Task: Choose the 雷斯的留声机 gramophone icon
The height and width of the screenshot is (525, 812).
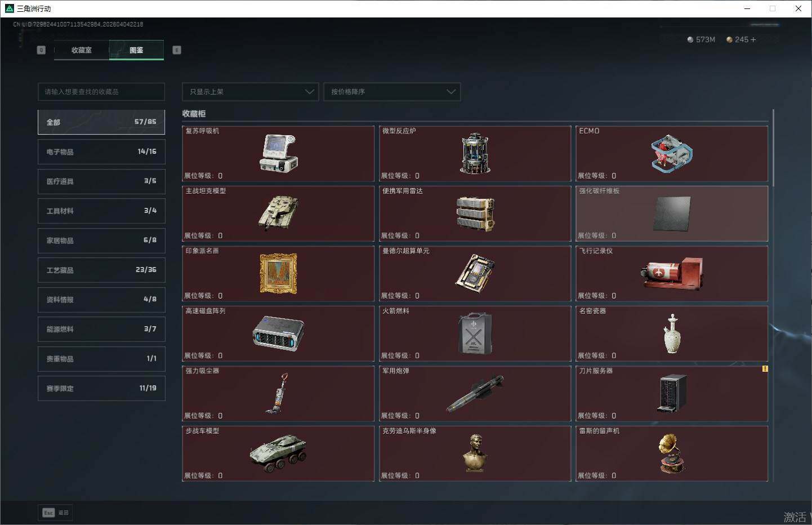Action: (x=672, y=453)
